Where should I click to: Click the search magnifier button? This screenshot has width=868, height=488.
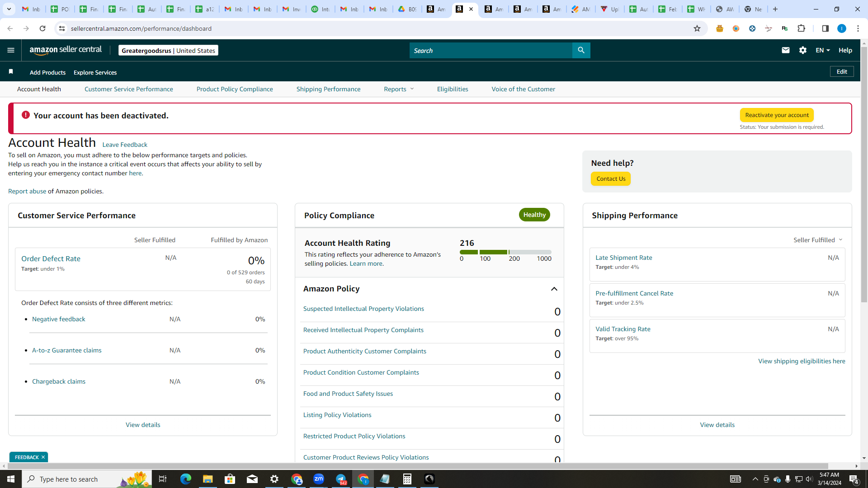point(581,50)
